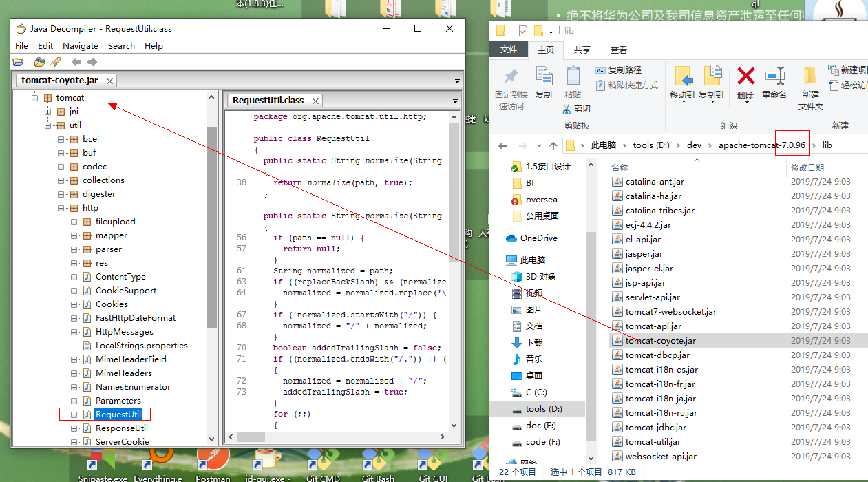Expand the jni package node
868x482 pixels.
coord(48,112)
